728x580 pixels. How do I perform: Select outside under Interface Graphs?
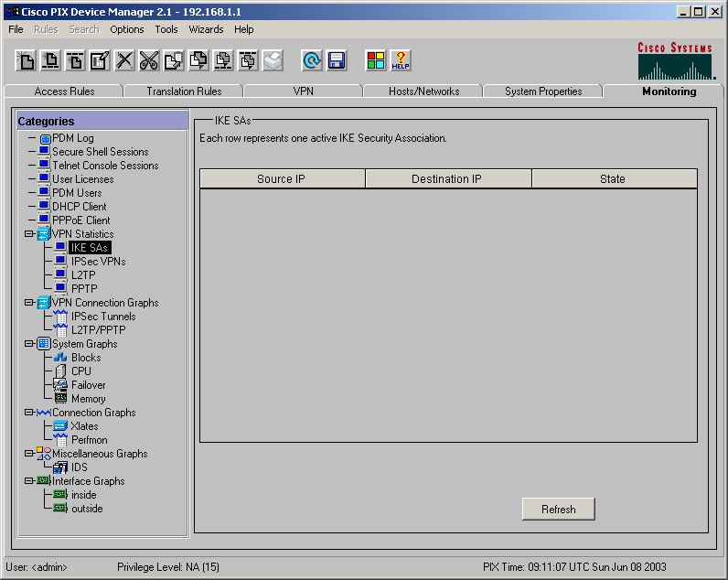87,509
